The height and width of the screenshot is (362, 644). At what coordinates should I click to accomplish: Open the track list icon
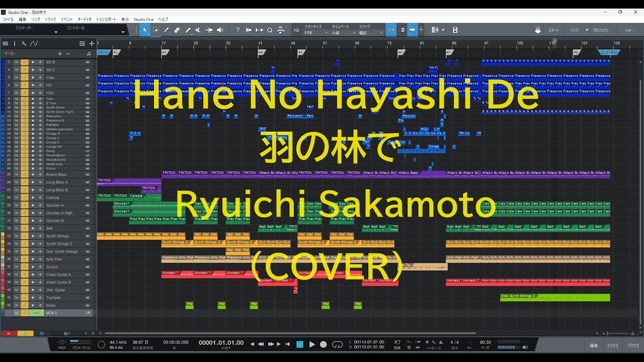click(5, 44)
